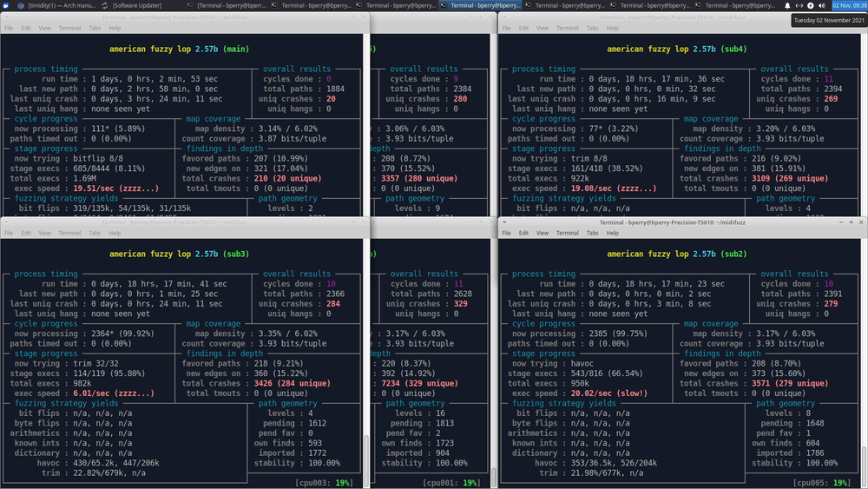Open the power manager tray icon

pyautogui.click(x=811, y=5)
